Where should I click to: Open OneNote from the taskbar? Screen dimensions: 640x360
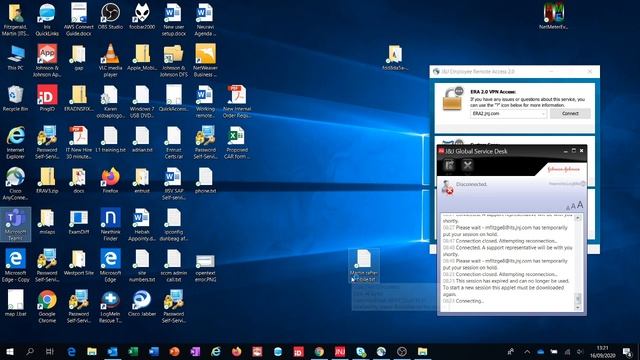(x=195, y=351)
